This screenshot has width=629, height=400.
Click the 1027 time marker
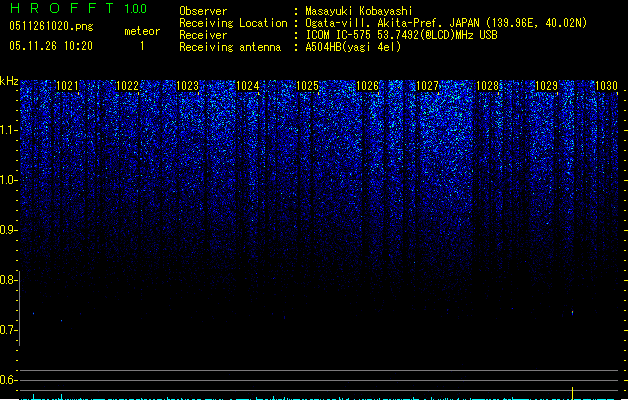[x=427, y=86]
